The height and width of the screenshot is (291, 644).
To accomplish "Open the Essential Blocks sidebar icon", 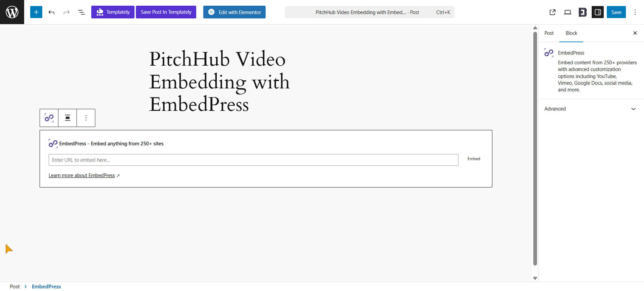I will pyautogui.click(x=583, y=12).
